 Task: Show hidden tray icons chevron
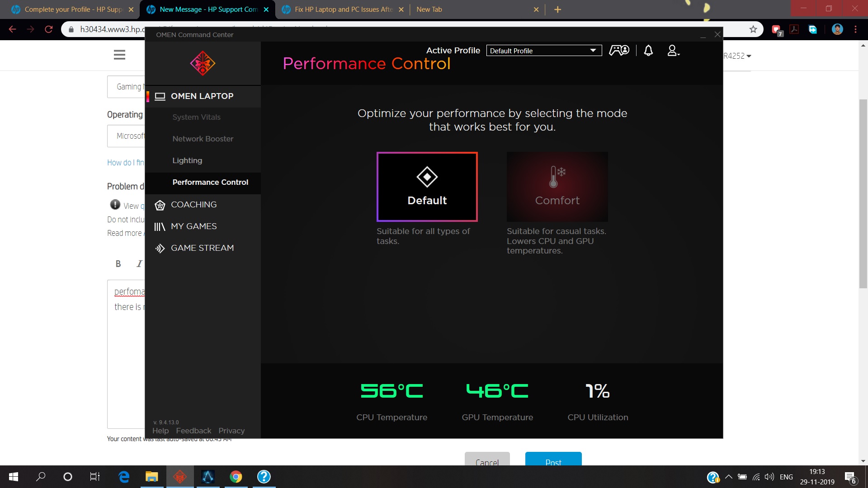728,477
